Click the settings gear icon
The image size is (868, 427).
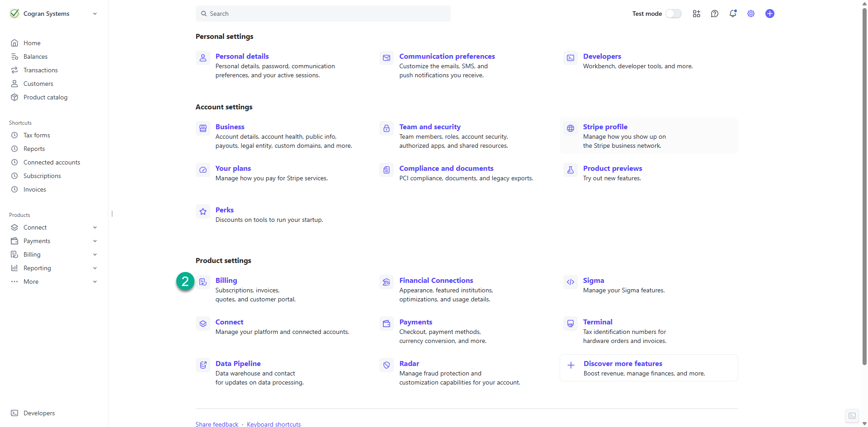tap(751, 14)
